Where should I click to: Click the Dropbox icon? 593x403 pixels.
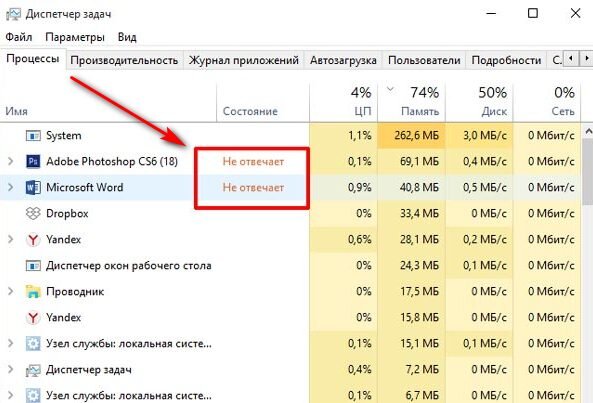point(33,213)
